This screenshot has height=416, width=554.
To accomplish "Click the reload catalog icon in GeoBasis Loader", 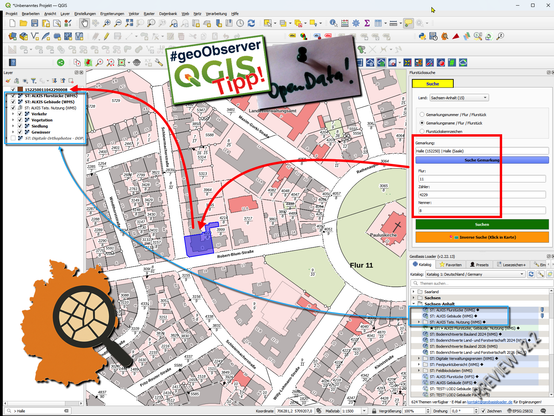I will tap(531, 274).
